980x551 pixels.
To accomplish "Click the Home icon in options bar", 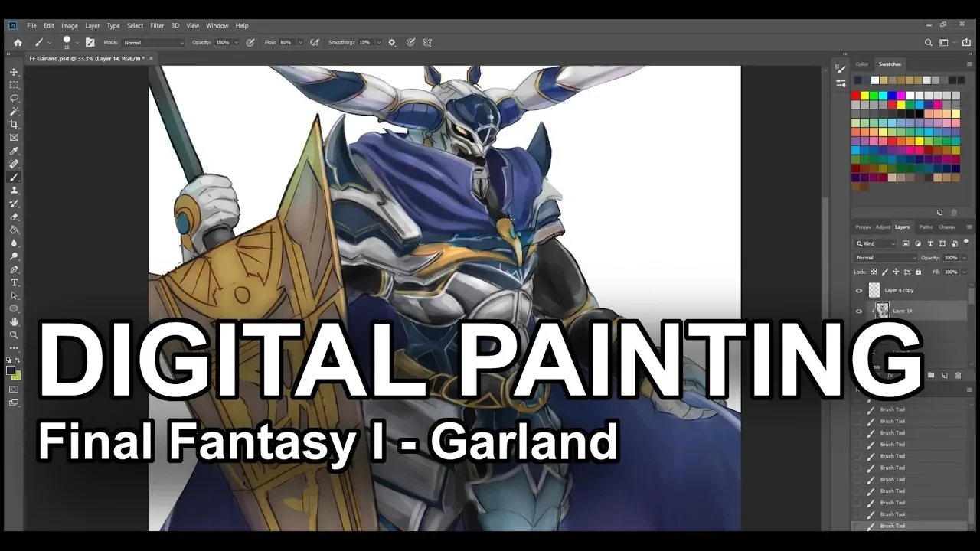I will (x=18, y=42).
